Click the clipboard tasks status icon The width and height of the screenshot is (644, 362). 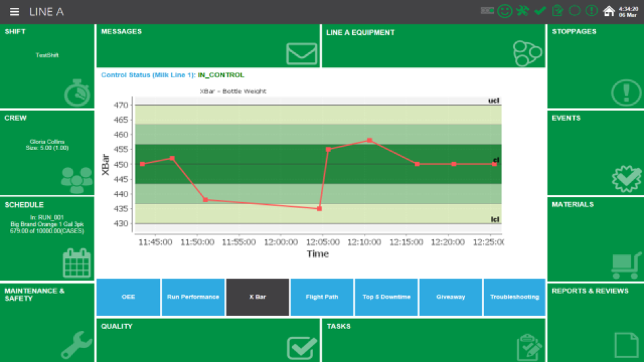pos(557,11)
